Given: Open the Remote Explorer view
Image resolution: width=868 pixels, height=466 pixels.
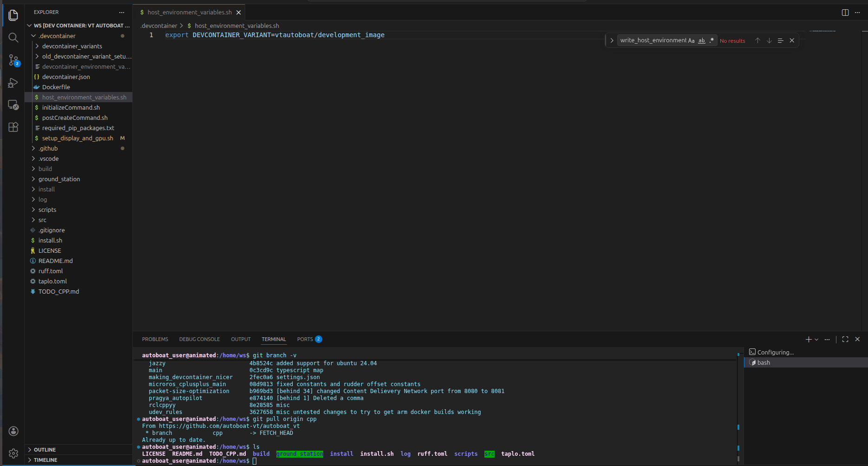Looking at the screenshot, I should pos(13,105).
